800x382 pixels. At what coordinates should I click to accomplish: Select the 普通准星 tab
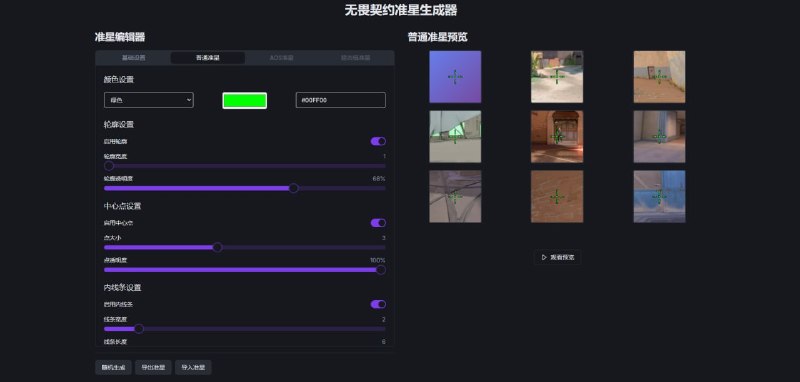click(x=208, y=58)
